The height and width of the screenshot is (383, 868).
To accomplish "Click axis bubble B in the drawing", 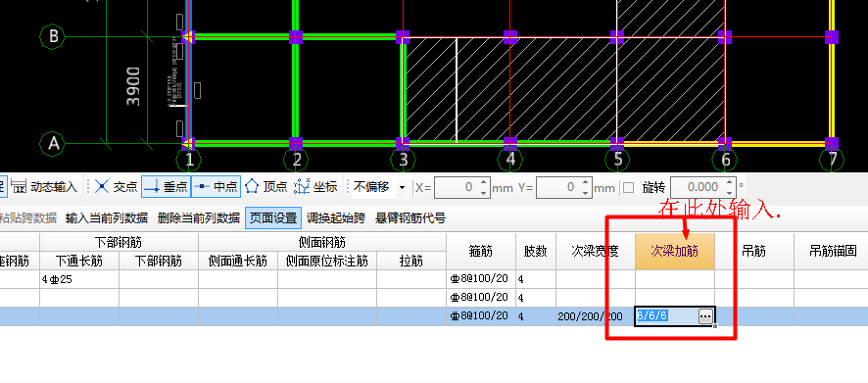I will pyautogui.click(x=53, y=36).
